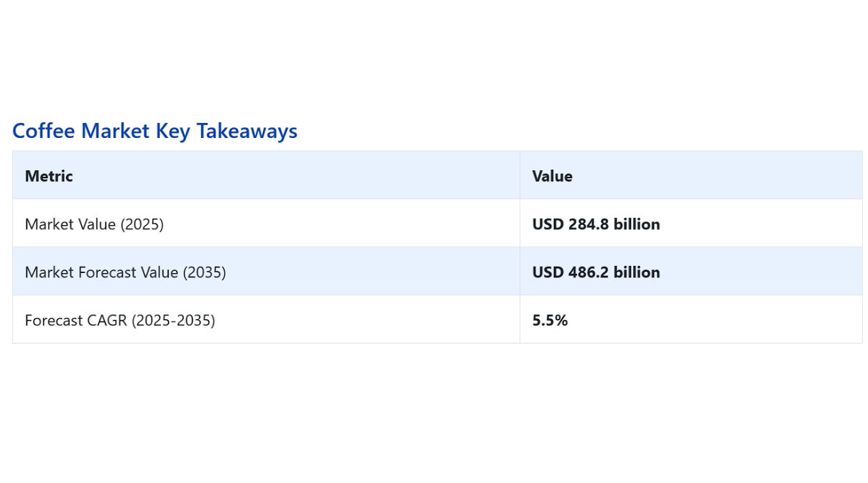Click the Value column header

[x=552, y=176]
